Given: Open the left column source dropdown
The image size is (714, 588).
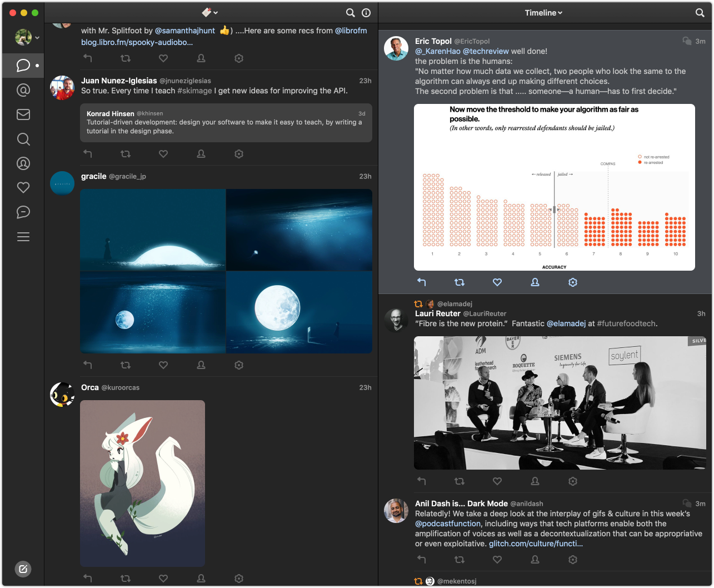Looking at the screenshot, I should tap(209, 12).
